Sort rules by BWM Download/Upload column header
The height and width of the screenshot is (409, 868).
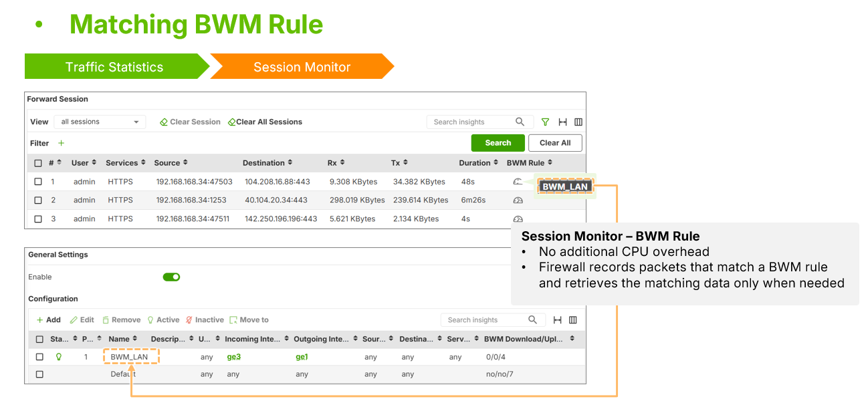pyautogui.click(x=529, y=339)
